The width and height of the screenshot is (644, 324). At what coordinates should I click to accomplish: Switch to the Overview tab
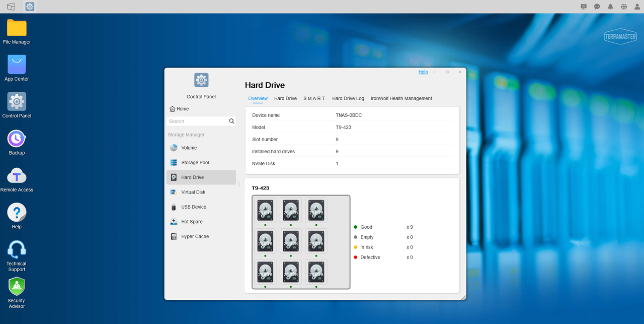pos(258,98)
